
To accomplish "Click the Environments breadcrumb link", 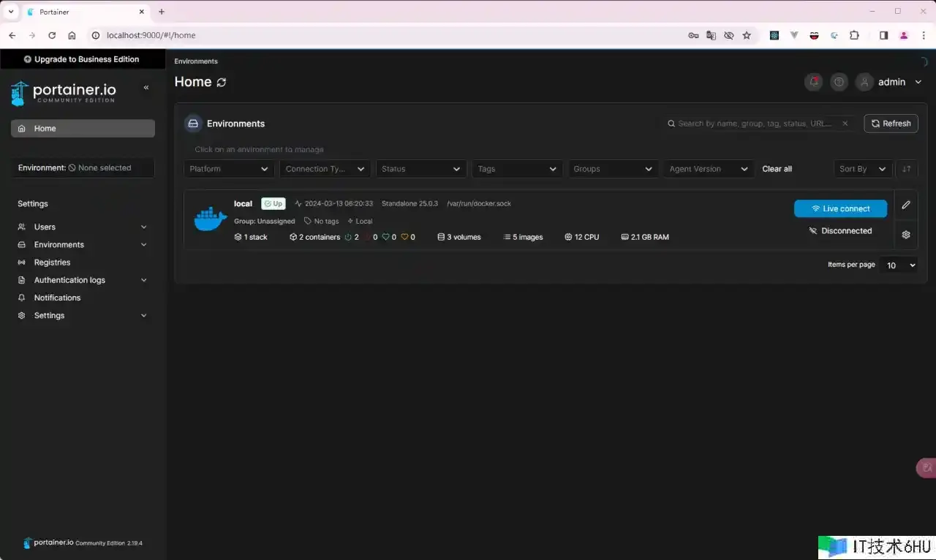I will [196, 61].
